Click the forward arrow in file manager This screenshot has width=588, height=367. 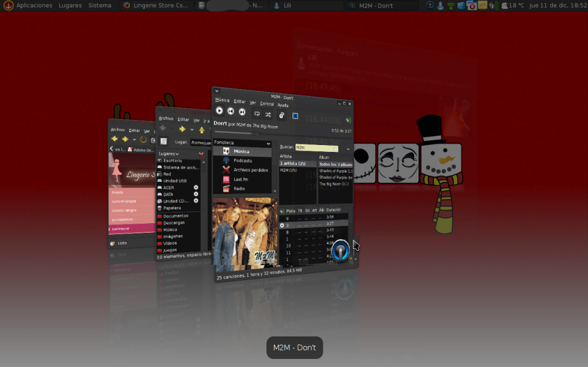coord(182,129)
